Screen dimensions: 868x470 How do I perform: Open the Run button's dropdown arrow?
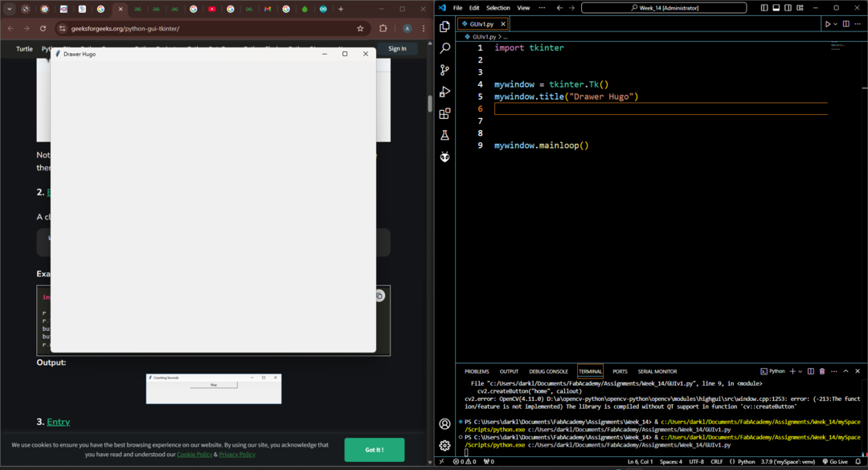point(835,24)
